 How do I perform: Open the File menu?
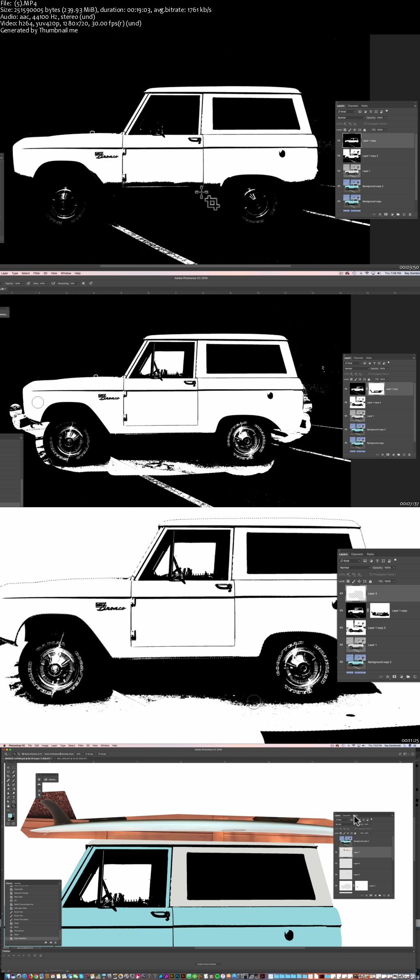[x=30, y=745]
